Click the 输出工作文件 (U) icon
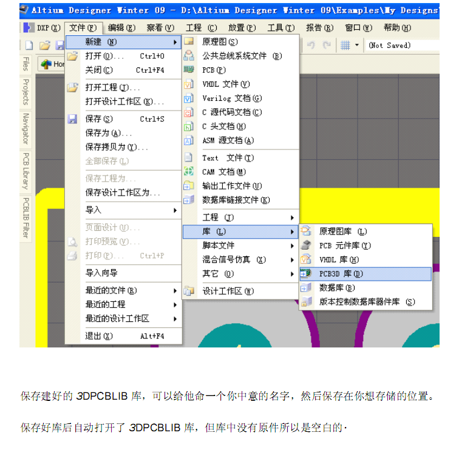 pos(189,185)
